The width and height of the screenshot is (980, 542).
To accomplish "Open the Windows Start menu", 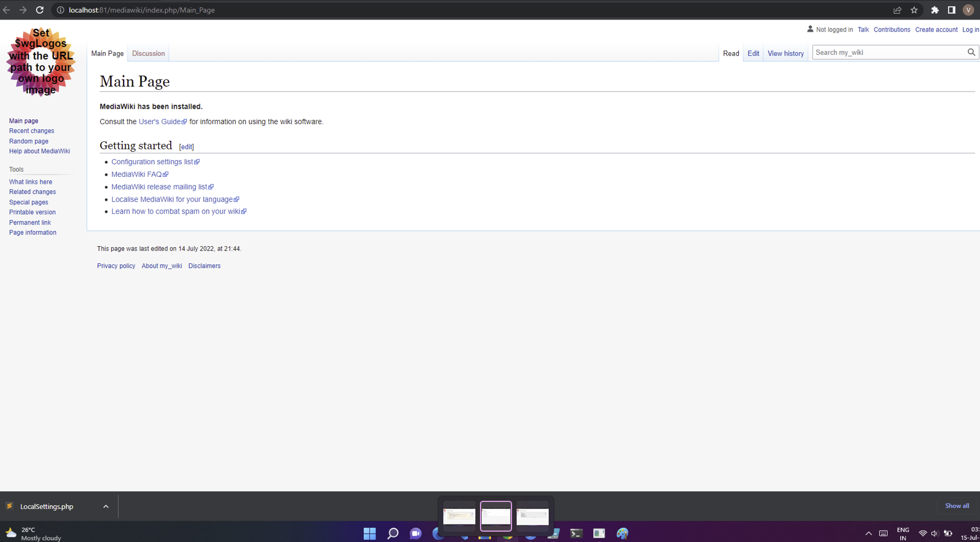I will coord(369,533).
